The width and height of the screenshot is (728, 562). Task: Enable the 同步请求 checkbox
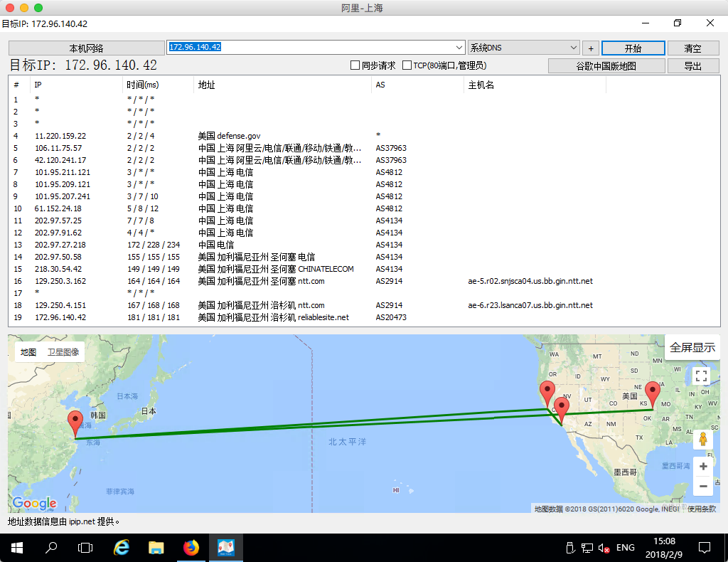(x=355, y=65)
